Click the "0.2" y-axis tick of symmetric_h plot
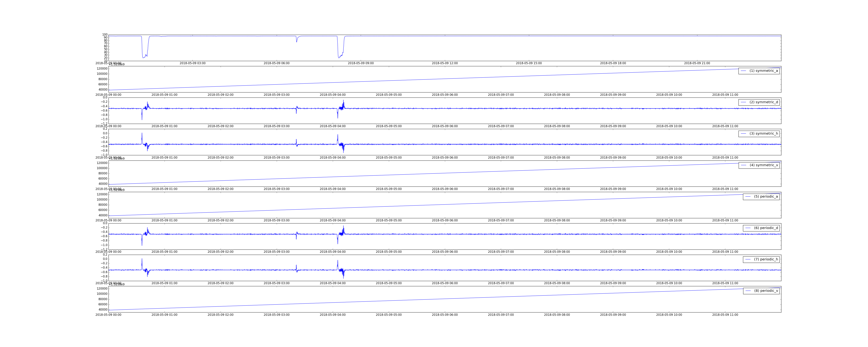868x347 pixels. [105, 129]
